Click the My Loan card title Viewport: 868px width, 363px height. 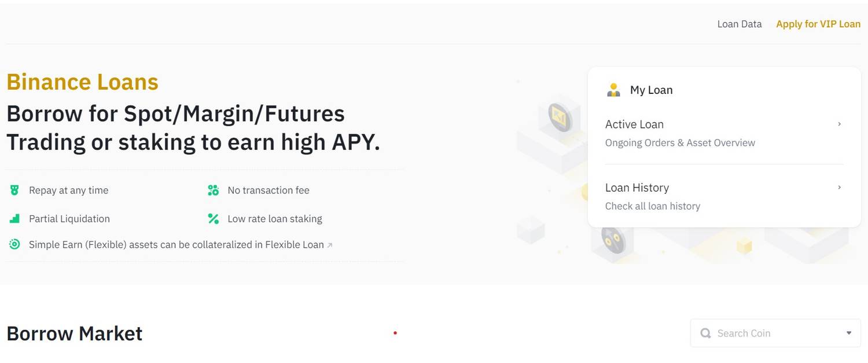pyautogui.click(x=651, y=90)
